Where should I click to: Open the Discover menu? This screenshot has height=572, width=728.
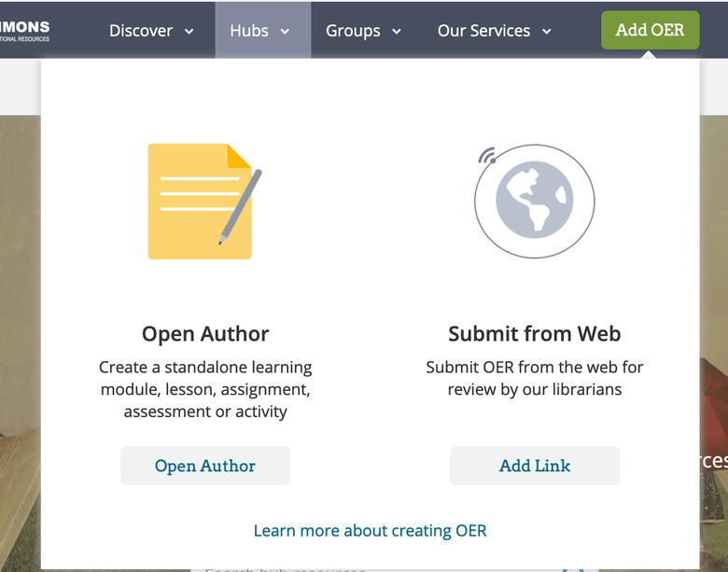click(x=151, y=31)
